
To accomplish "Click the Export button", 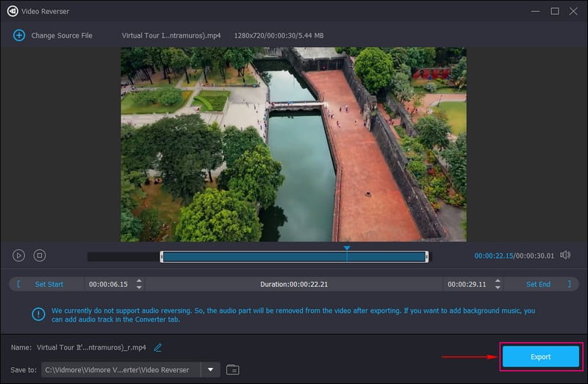I will tap(540, 357).
